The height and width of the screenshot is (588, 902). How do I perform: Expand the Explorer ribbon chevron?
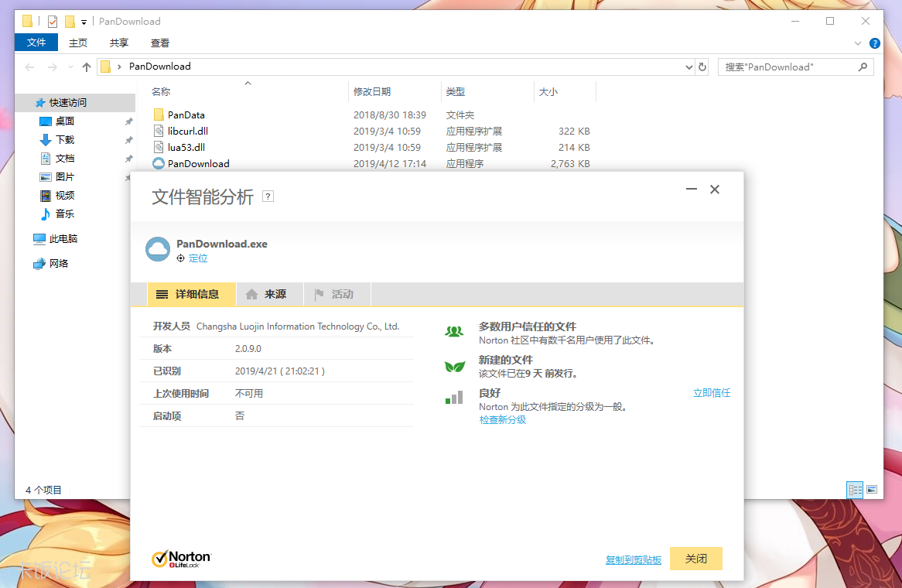point(858,43)
